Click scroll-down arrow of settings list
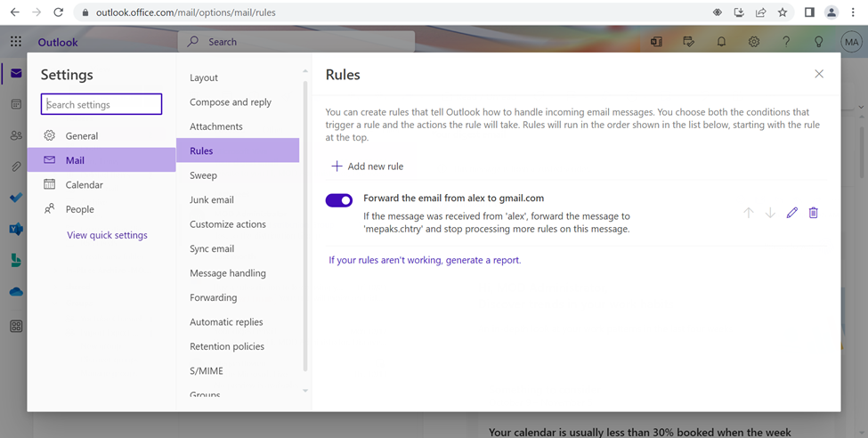 click(x=305, y=391)
